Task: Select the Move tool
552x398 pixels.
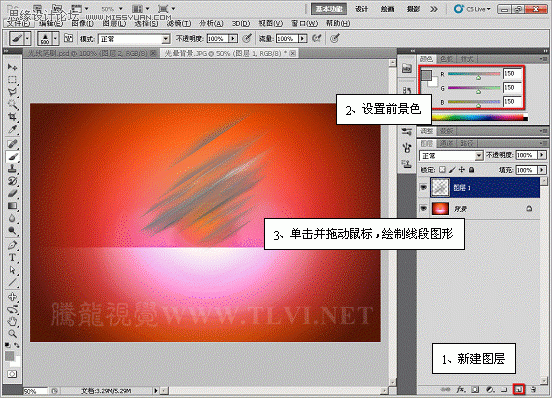Action: coord(12,67)
